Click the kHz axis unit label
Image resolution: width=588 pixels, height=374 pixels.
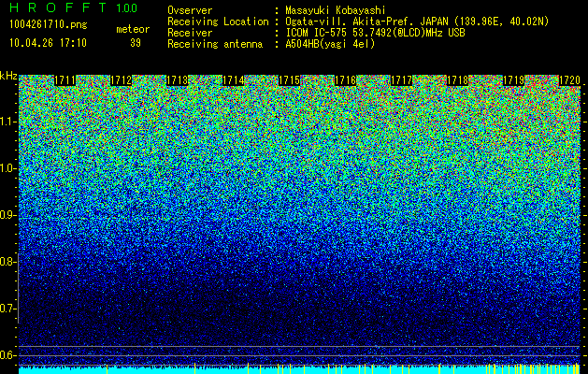pyautogui.click(x=8, y=76)
